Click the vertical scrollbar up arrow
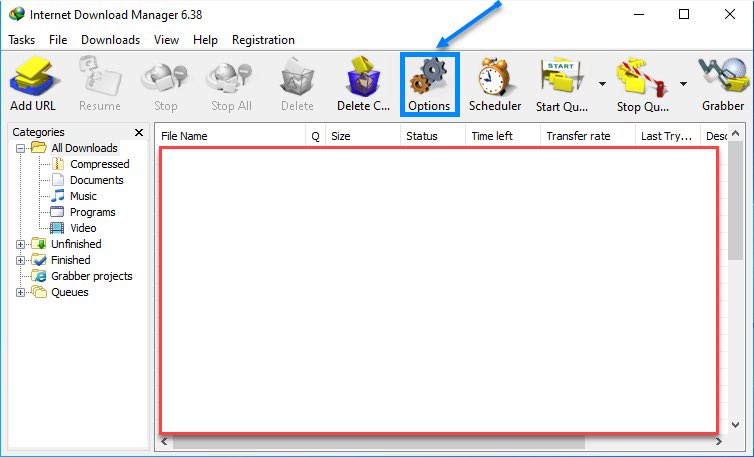Screen dimensions: 754x457 735,133
